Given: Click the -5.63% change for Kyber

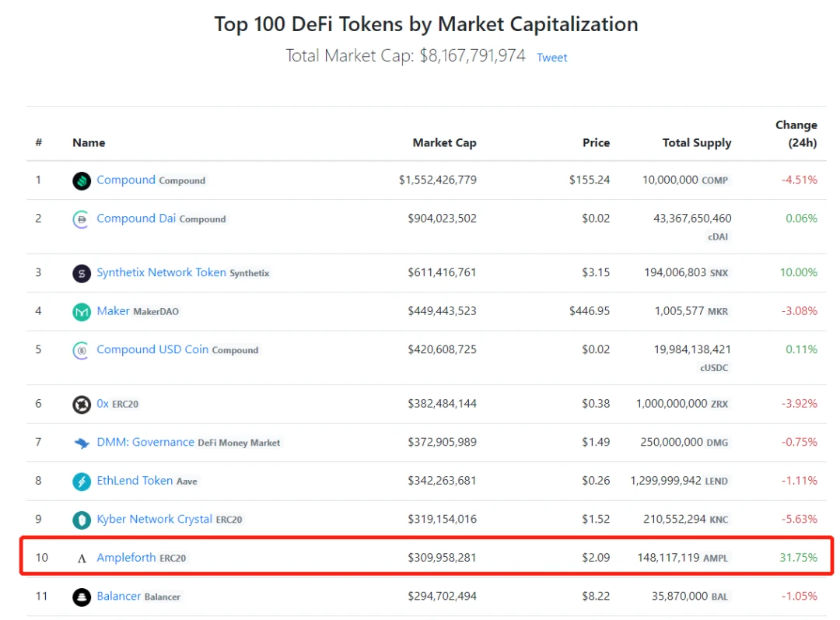Looking at the screenshot, I should (800, 519).
